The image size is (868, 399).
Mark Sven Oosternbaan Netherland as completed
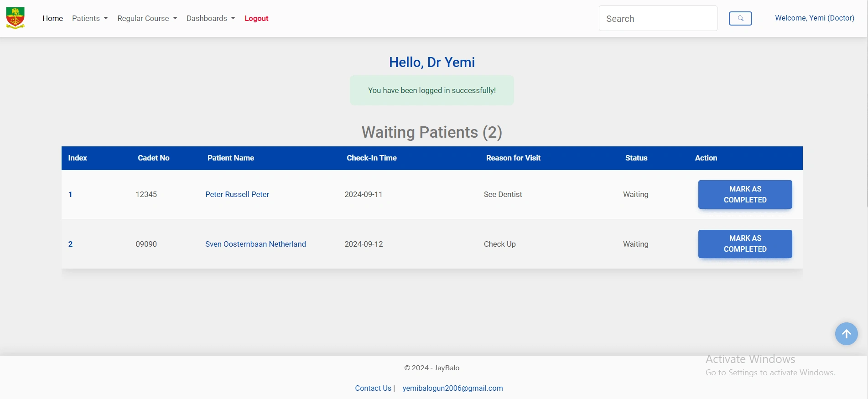tap(745, 244)
